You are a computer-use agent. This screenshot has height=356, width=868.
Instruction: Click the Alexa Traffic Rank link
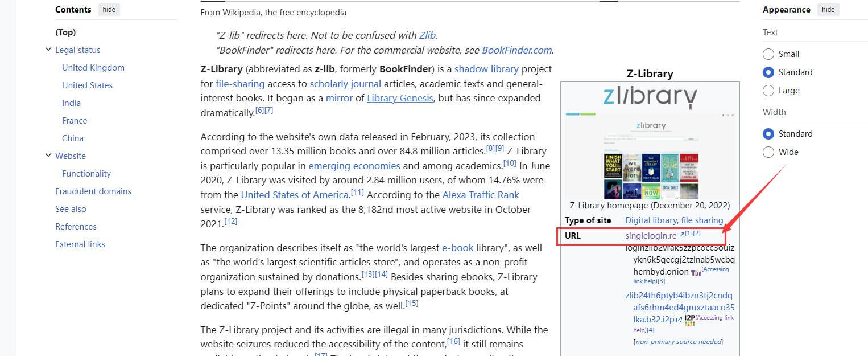click(481, 195)
